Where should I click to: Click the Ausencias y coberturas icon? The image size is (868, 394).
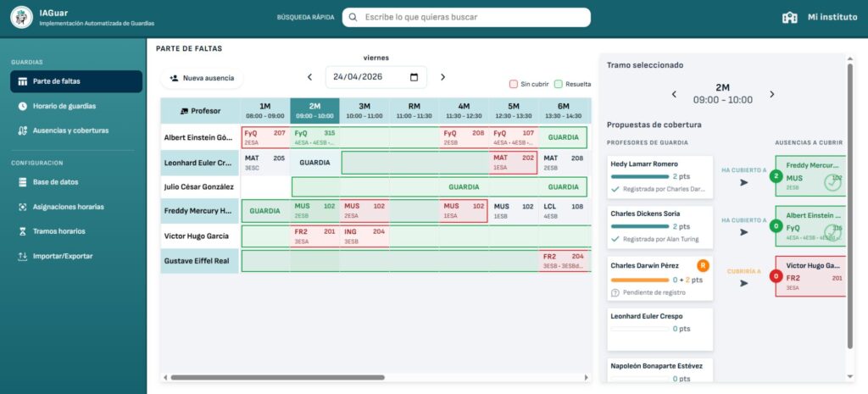tap(23, 131)
